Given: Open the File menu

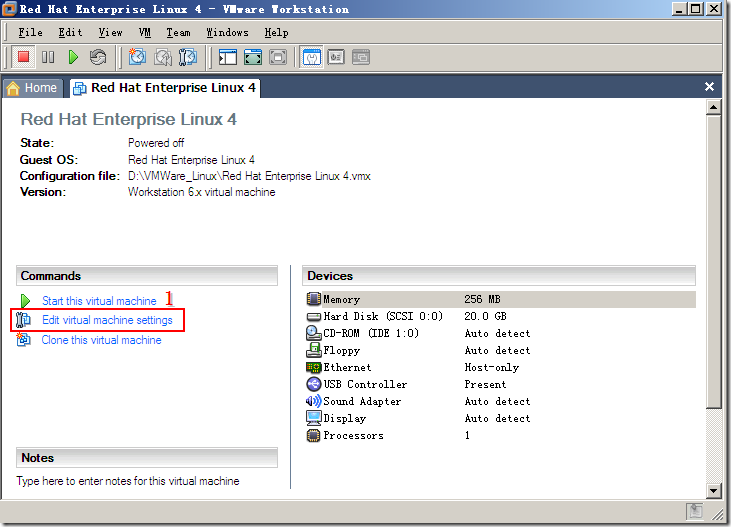Looking at the screenshot, I should (30, 33).
